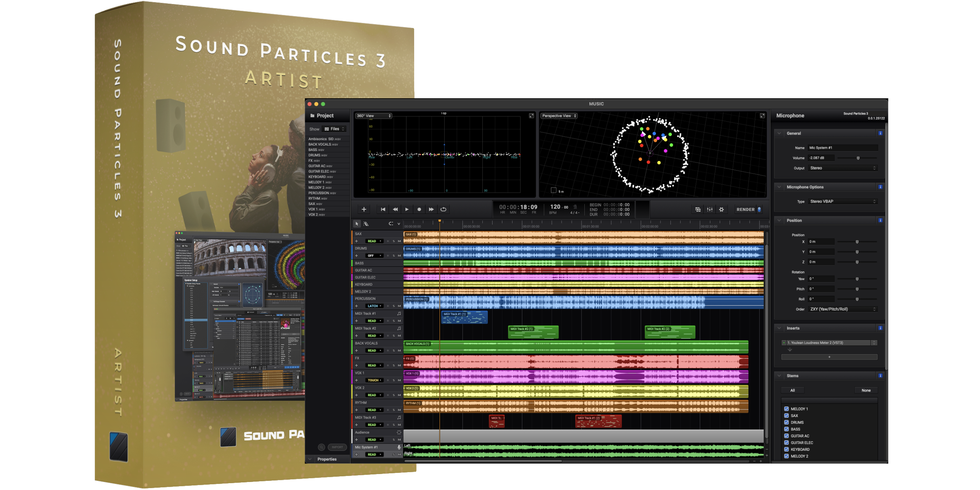Select DRUMS.wav in the file list
980x490 pixels.
click(318, 155)
